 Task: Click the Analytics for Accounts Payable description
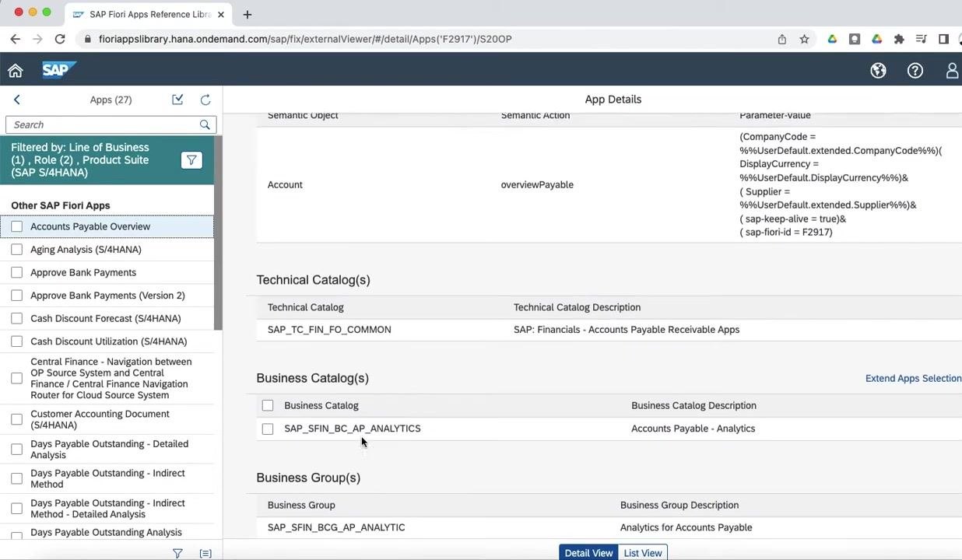point(686,527)
